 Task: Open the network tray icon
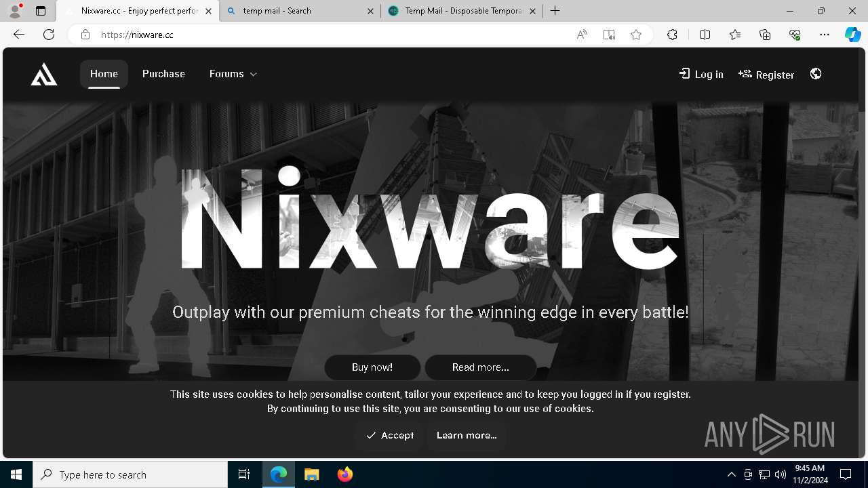click(x=764, y=474)
